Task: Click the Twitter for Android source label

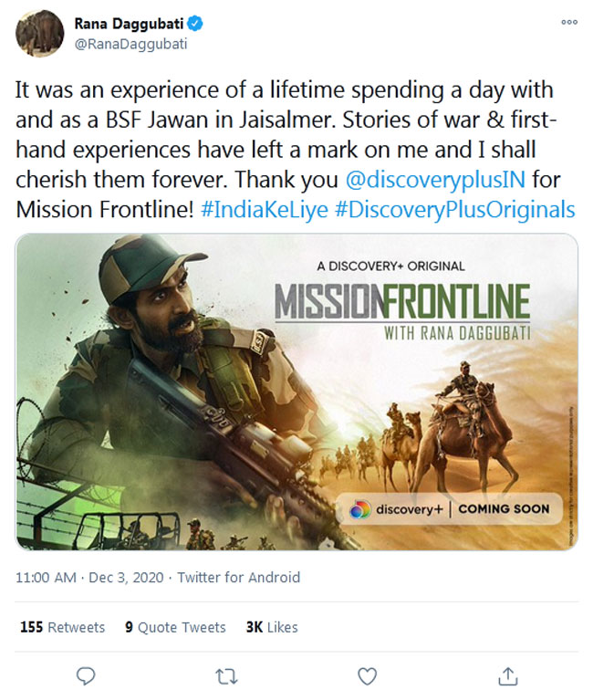Action: [238, 578]
